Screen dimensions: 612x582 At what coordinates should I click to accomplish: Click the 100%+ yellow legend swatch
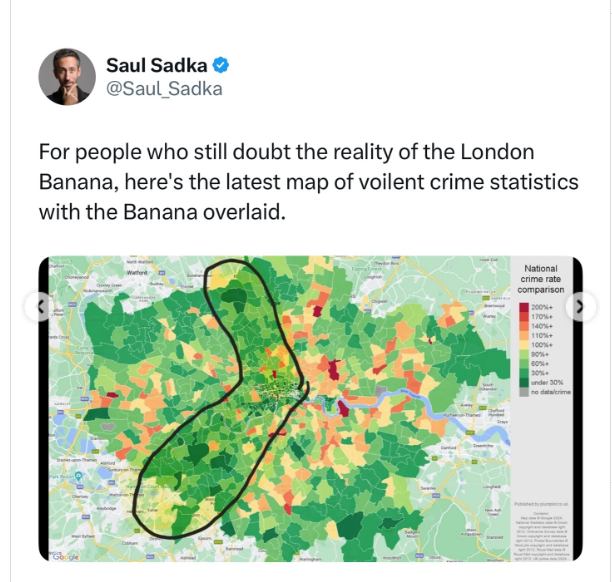coord(524,345)
